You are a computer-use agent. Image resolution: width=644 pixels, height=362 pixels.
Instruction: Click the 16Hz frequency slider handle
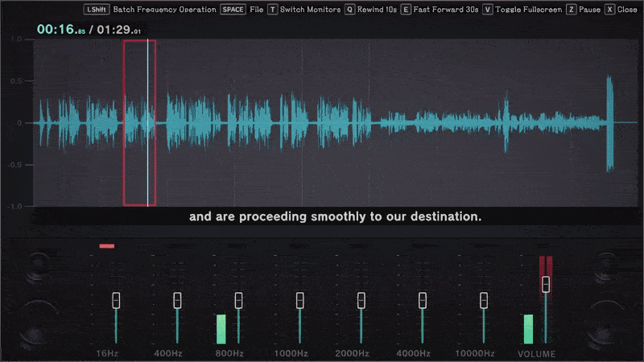point(116,300)
